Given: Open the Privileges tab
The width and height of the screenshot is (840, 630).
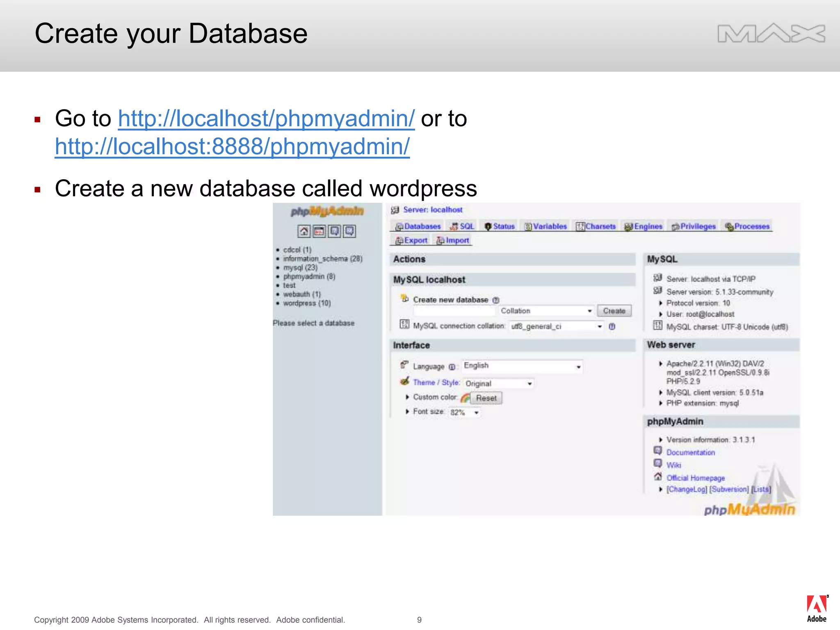Looking at the screenshot, I should point(694,226).
